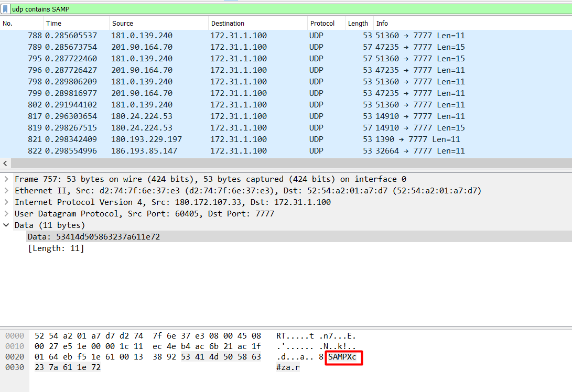Select packet 799 row
572x392 pixels.
[286, 93]
